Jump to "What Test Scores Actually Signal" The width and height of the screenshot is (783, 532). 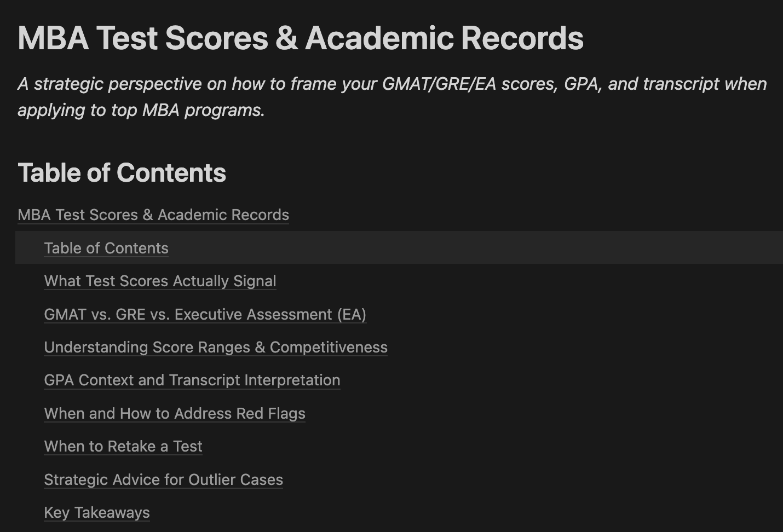[160, 281]
